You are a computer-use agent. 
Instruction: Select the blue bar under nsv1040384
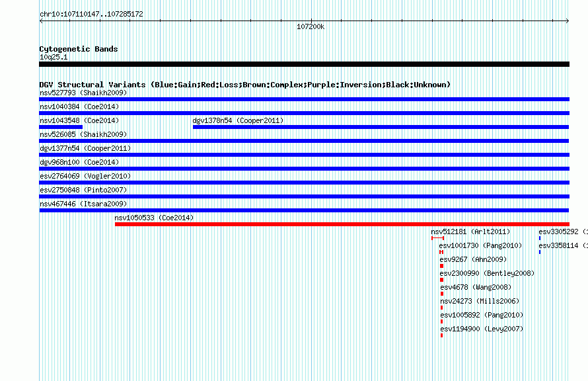[304, 113]
